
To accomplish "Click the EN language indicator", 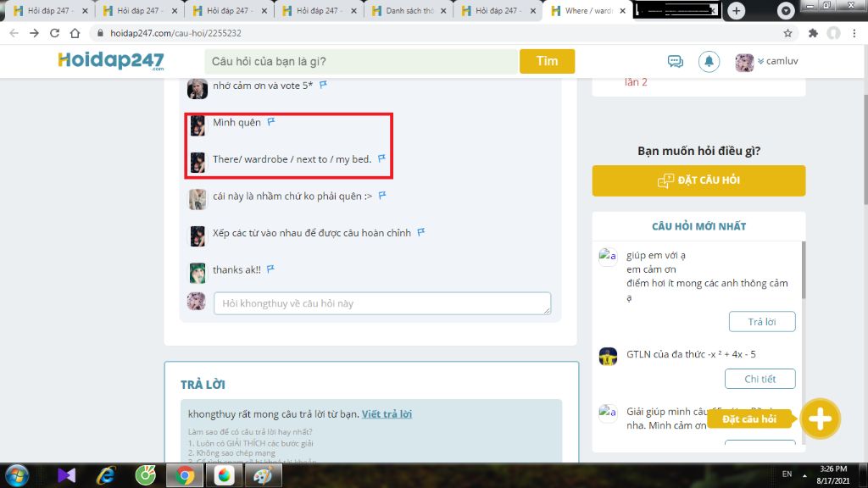I will click(x=787, y=474).
